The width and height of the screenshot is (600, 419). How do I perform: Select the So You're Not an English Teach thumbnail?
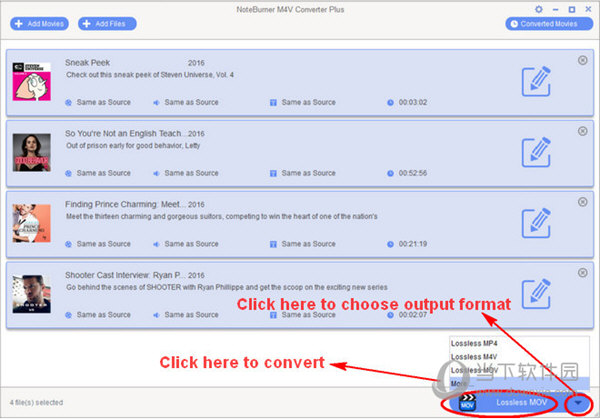(x=32, y=152)
